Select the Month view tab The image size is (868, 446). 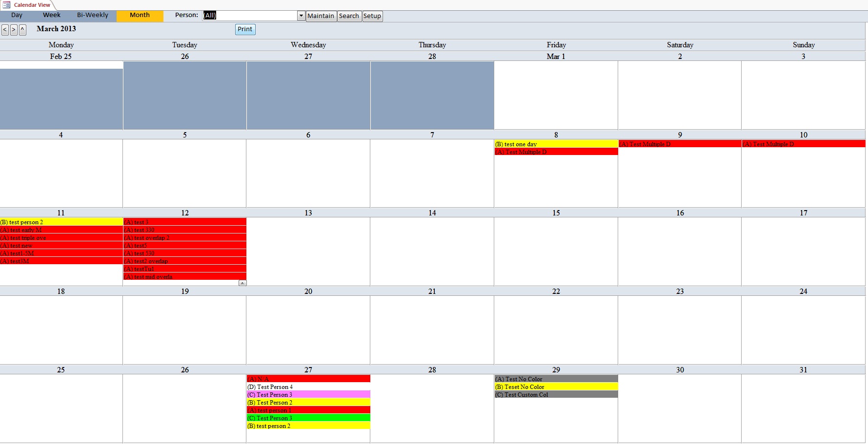tap(140, 15)
